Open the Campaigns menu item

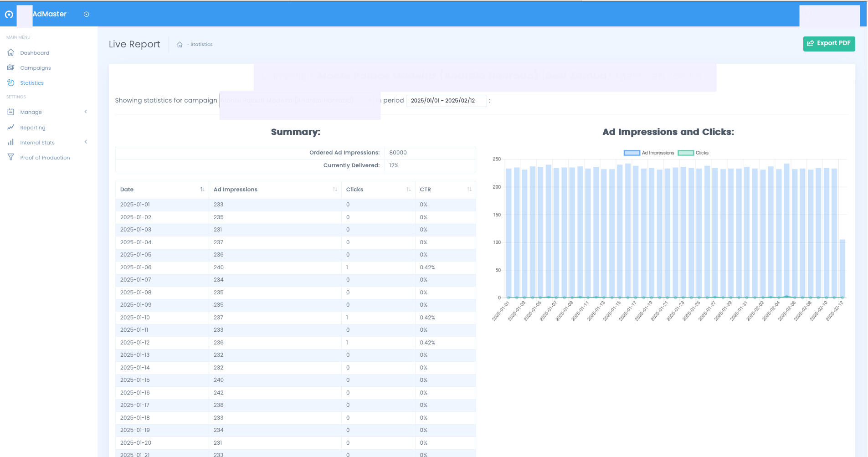click(36, 68)
